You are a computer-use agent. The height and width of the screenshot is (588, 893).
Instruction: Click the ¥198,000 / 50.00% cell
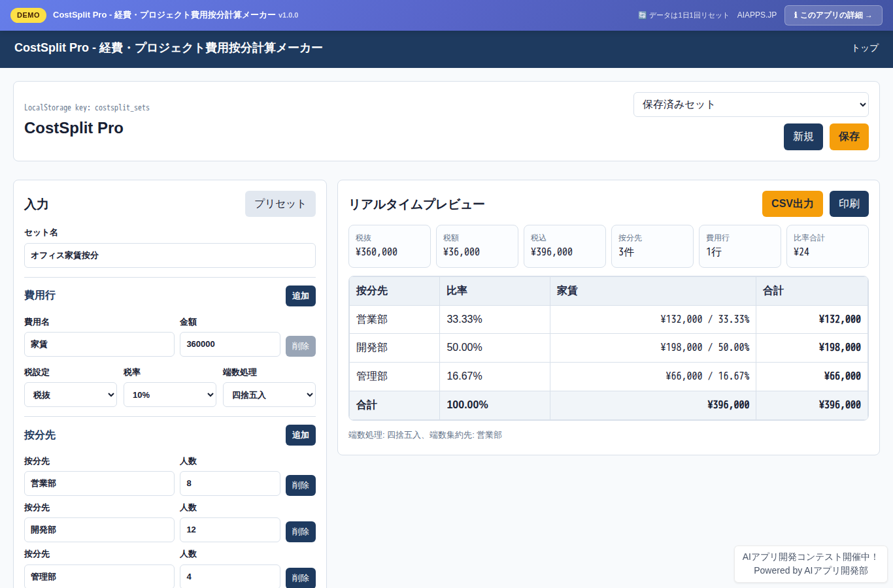tap(653, 348)
